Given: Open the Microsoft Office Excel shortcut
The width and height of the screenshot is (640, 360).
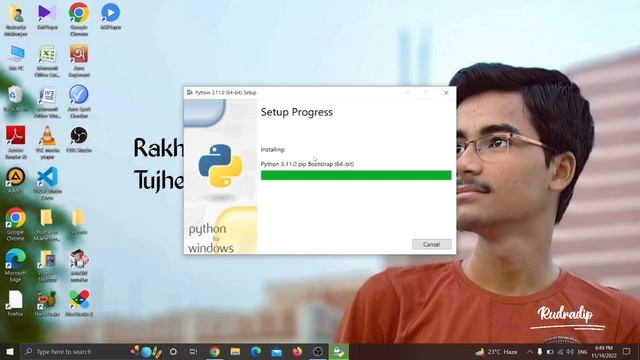Looking at the screenshot, I should click(x=47, y=61).
